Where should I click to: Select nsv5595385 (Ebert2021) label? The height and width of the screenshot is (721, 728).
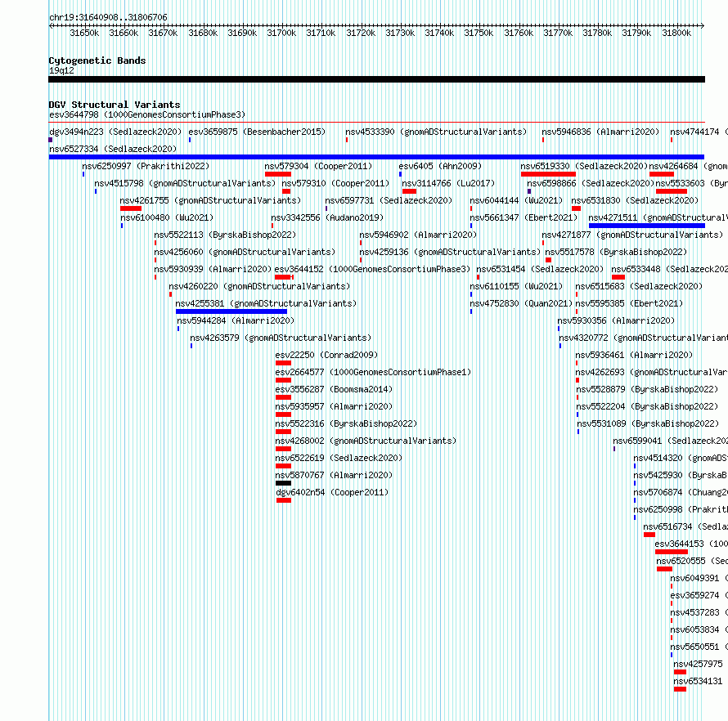pyautogui.click(x=629, y=303)
